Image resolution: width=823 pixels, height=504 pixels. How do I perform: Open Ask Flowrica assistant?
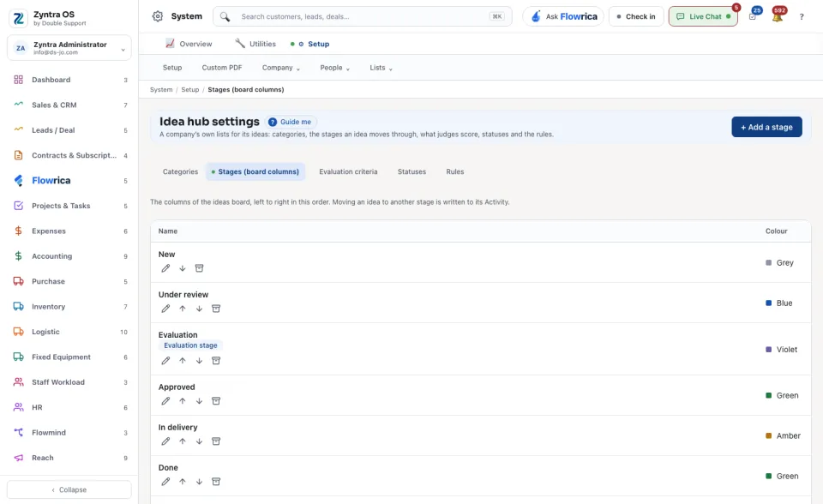[x=564, y=16]
